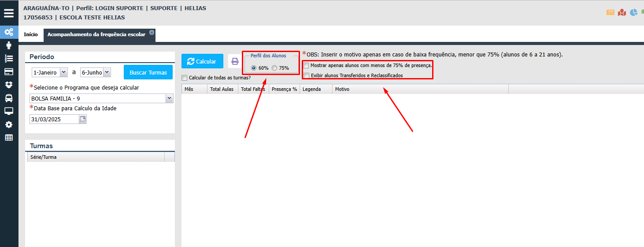
Task: Open the calendar picker for Data Base
Action: (83, 119)
